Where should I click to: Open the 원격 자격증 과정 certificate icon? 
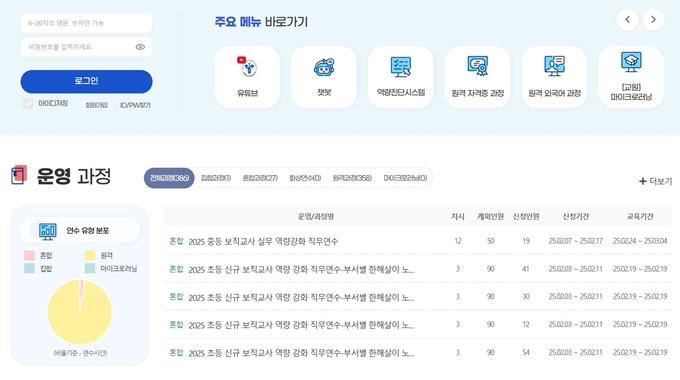pyautogui.click(x=477, y=66)
